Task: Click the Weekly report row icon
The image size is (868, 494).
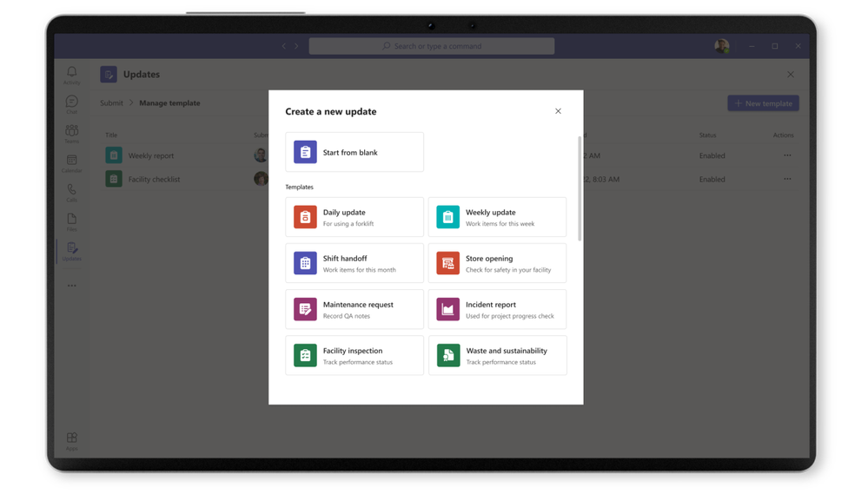Action: [x=114, y=155]
